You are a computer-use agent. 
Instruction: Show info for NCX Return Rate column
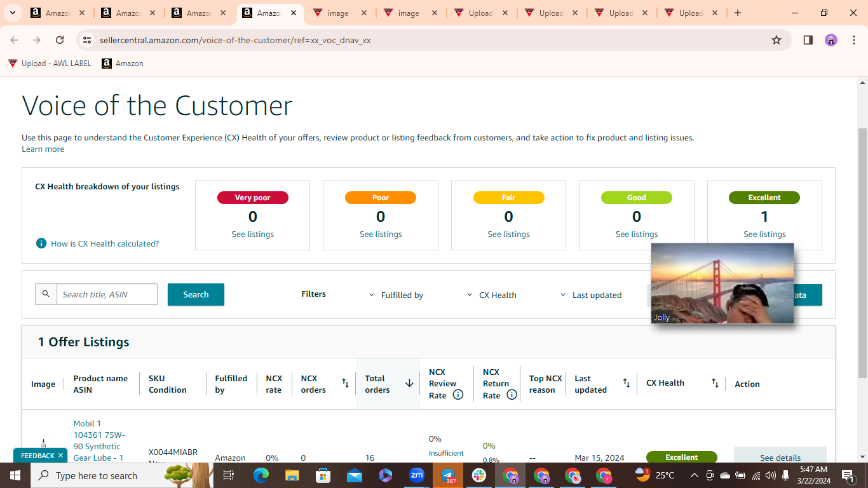tap(512, 395)
